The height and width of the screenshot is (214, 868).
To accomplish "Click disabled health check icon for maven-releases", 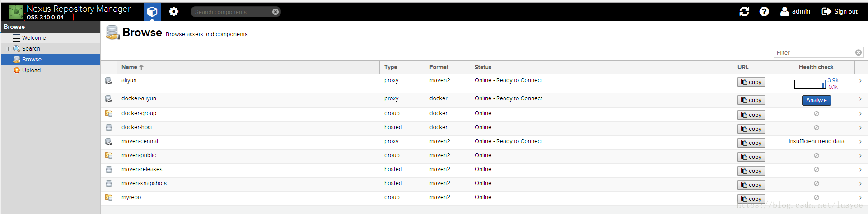I will pos(816,170).
